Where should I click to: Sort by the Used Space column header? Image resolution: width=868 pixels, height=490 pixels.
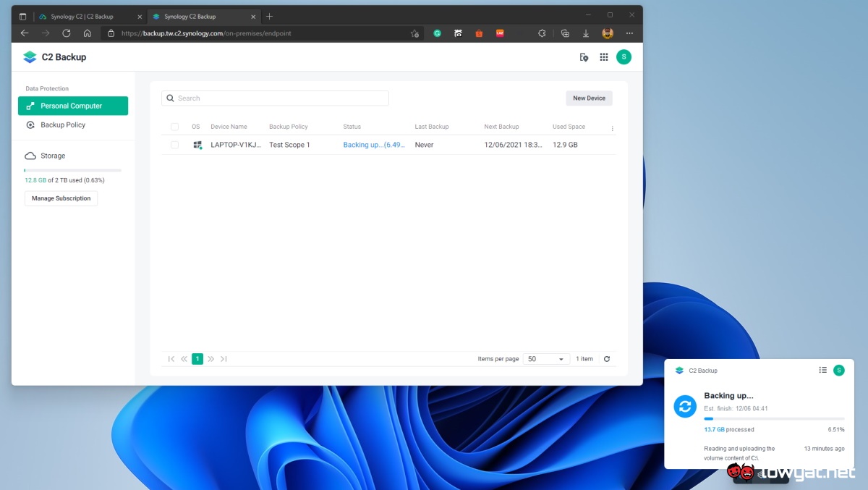[x=569, y=127]
